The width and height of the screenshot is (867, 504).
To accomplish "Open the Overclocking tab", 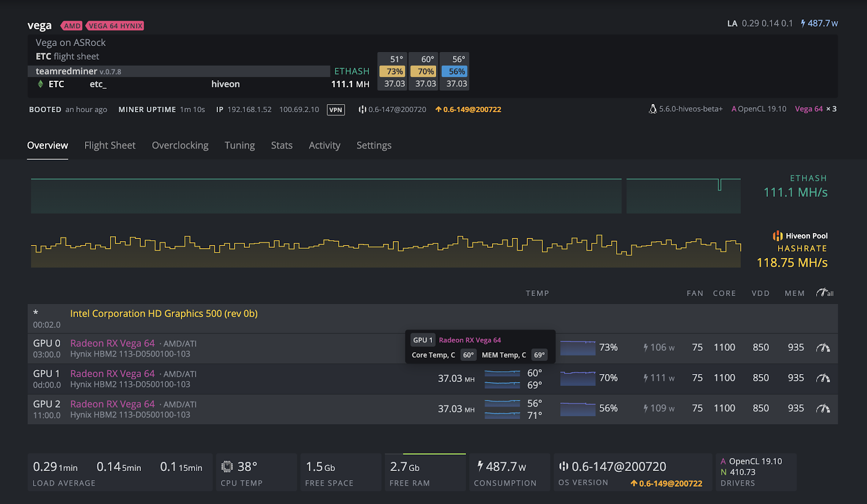I will (x=180, y=145).
